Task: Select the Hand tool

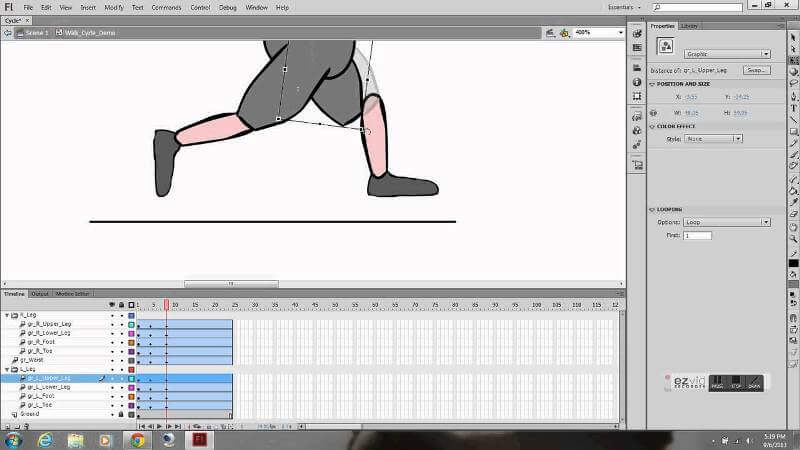Action: 794,227
